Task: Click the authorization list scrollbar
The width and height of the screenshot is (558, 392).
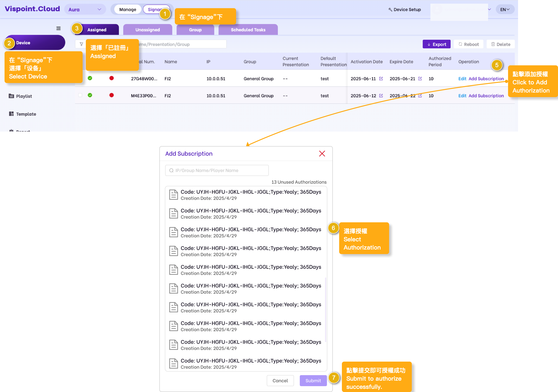Action: point(325,310)
